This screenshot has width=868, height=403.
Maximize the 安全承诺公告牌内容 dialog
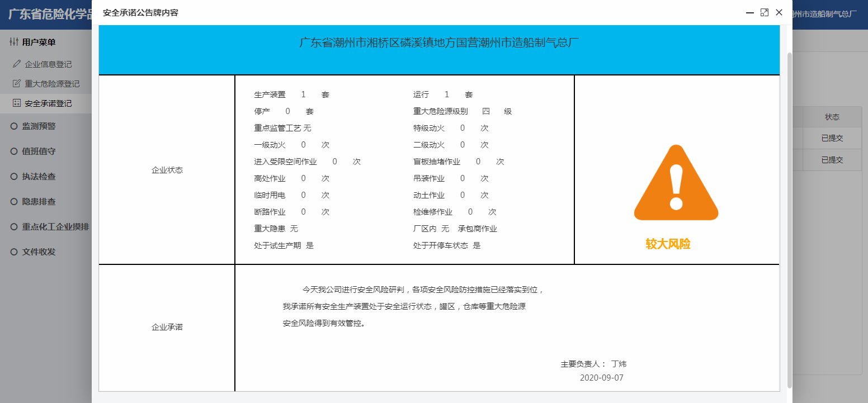[x=765, y=12]
